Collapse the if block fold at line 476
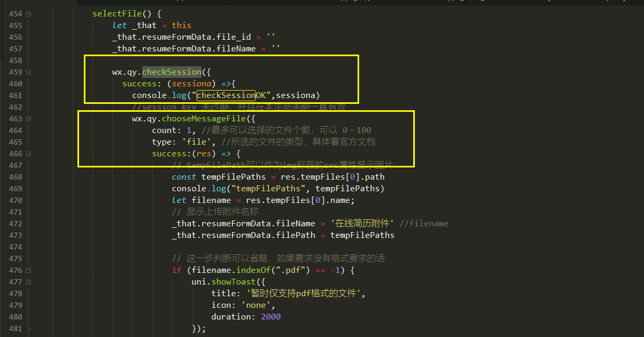Screen dimensions: 644x337 point(28,270)
